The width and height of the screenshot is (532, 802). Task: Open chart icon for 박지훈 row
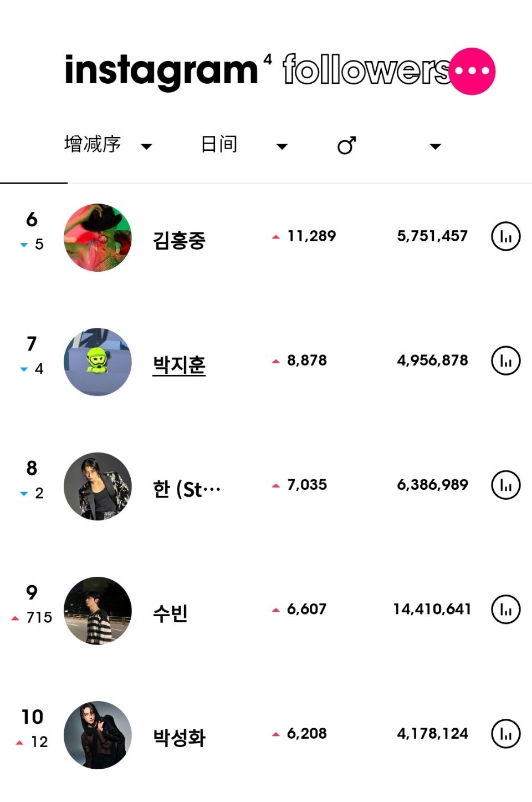click(505, 361)
